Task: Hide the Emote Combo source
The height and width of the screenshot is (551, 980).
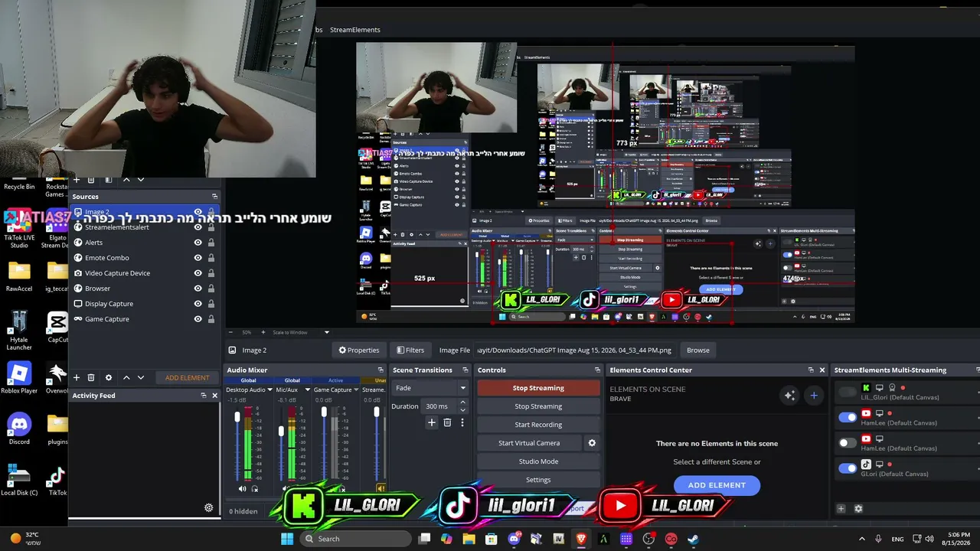Action: (198, 258)
